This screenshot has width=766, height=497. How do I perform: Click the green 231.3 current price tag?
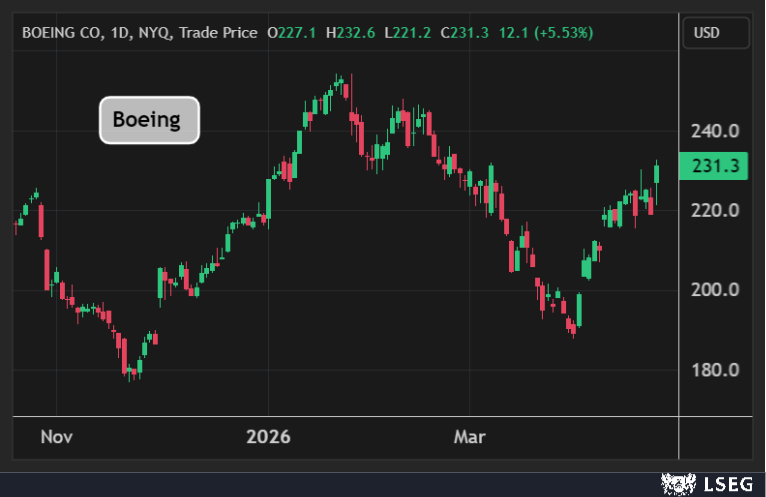point(714,168)
